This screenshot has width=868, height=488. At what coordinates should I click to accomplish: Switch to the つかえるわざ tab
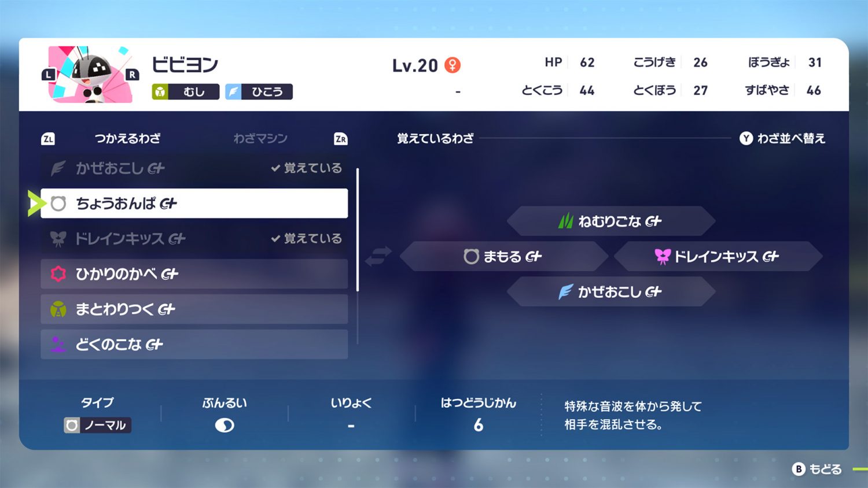point(127,139)
